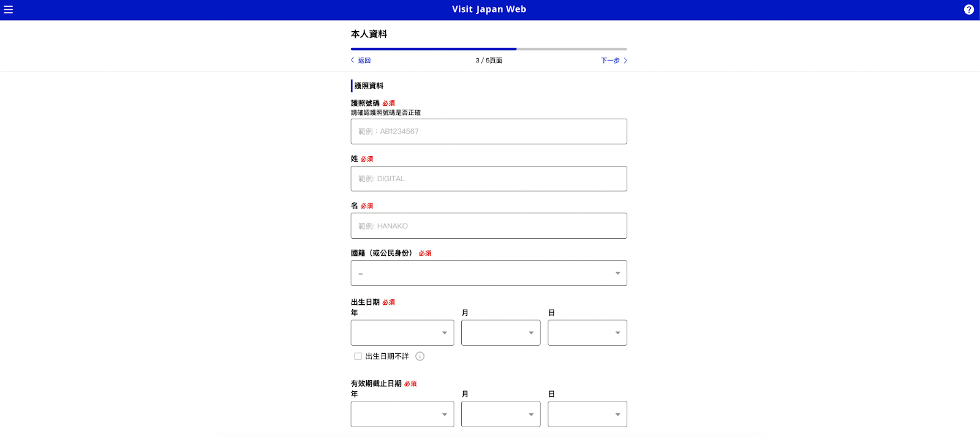
Task: Click the 返回 back link
Action: (364, 61)
